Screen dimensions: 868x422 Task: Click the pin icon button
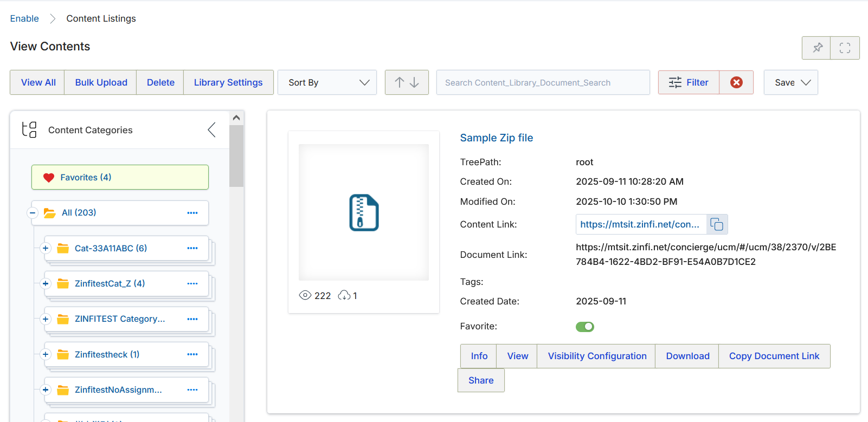click(x=816, y=48)
